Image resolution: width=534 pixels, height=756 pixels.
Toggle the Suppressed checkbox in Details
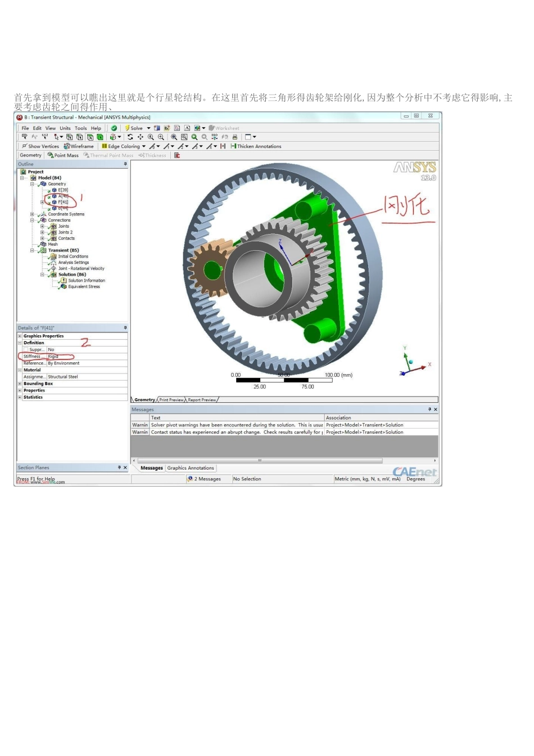click(x=26, y=350)
